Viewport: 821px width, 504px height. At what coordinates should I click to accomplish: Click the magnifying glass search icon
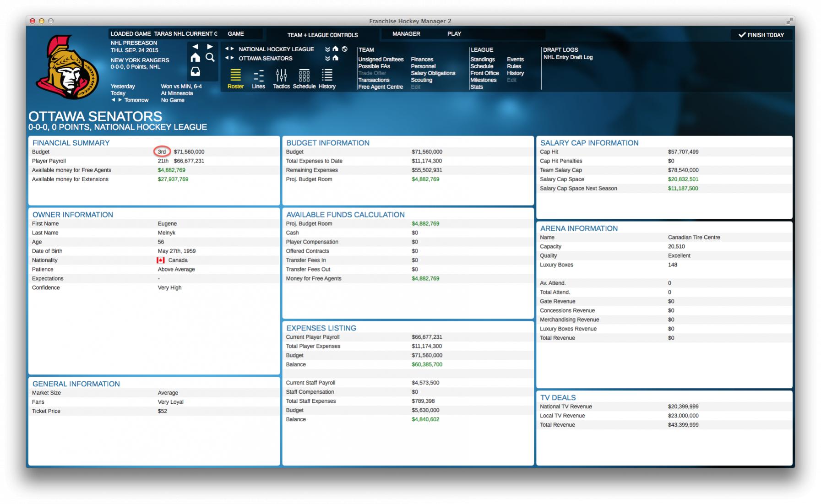click(x=210, y=58)
